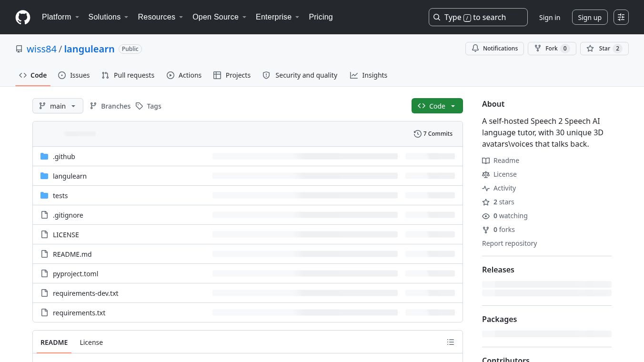Click the README.md file icon
The height and width of the screenshot is (362, 644).
(44, 254)
